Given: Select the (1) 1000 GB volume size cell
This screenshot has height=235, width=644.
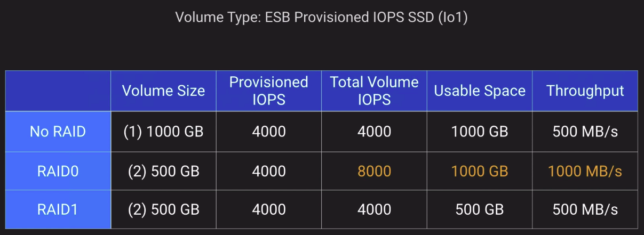Looking at the screenshot, I should click(x=163, y=132).
